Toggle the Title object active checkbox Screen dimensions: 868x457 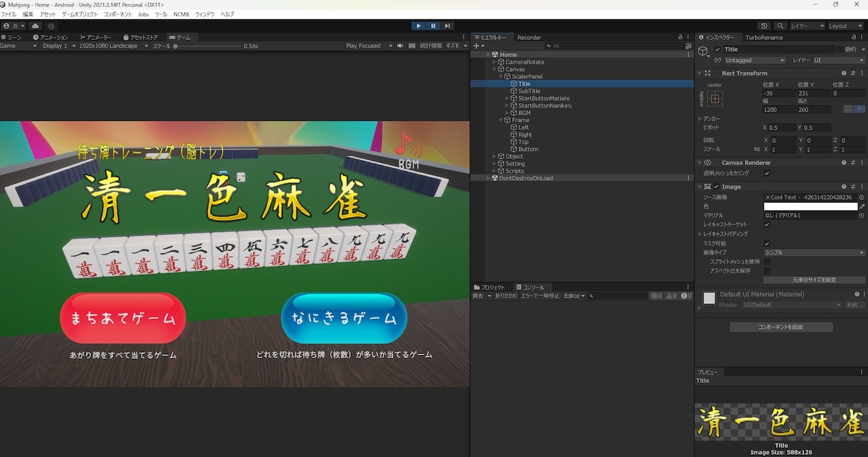[x=717, y=49]
